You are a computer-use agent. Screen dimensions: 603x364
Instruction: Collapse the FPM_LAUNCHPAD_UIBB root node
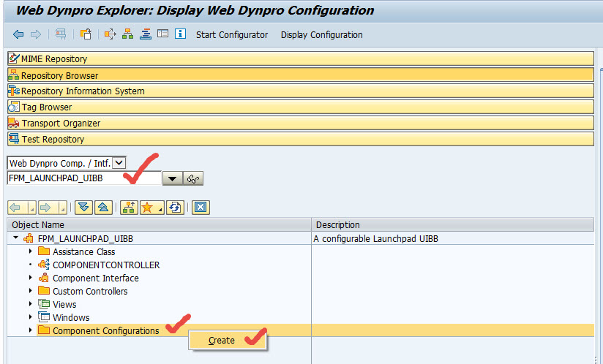click(16, 238)
